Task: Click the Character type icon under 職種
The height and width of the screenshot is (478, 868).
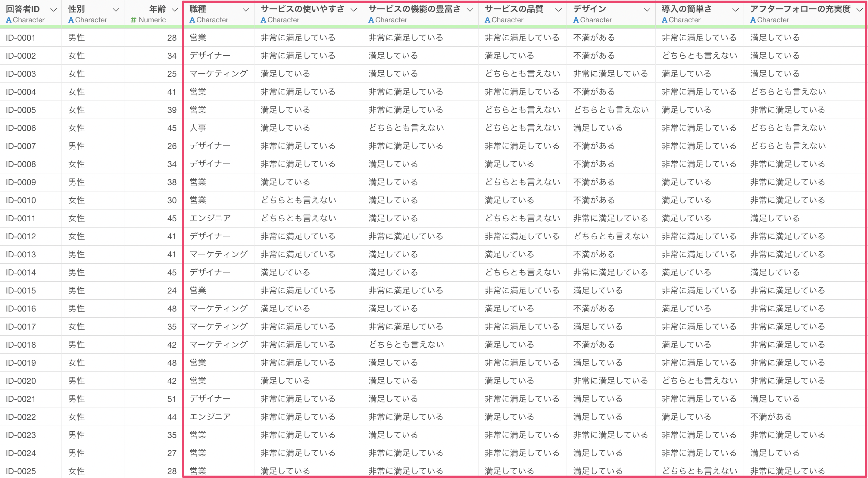Action: tap(192, 20)
